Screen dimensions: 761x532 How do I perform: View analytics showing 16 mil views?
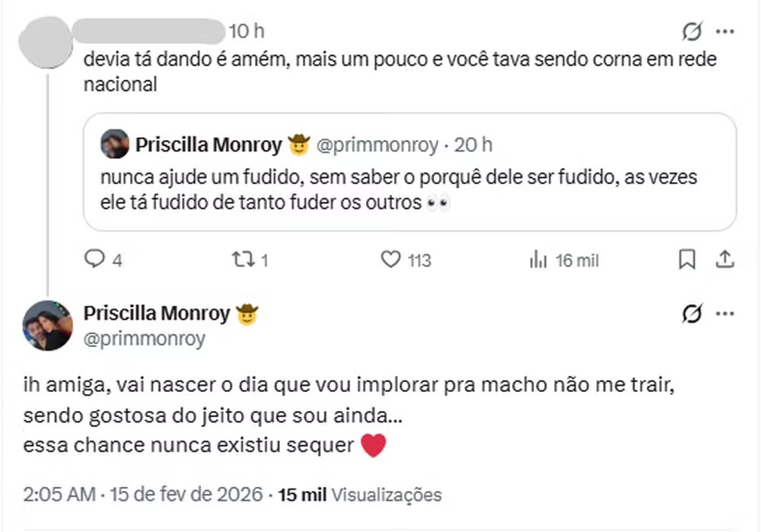(x=538, y=260)
